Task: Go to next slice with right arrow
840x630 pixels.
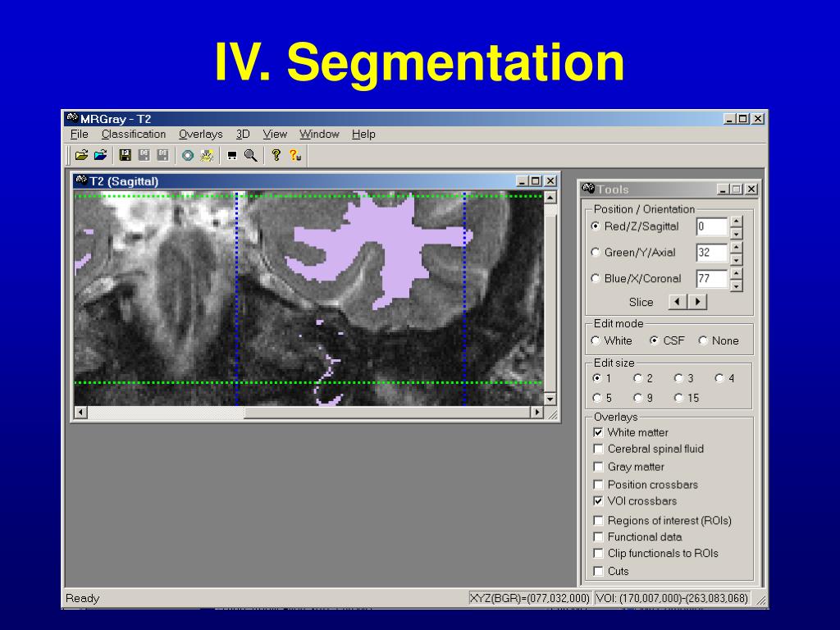Action: [x=697, y=302]
